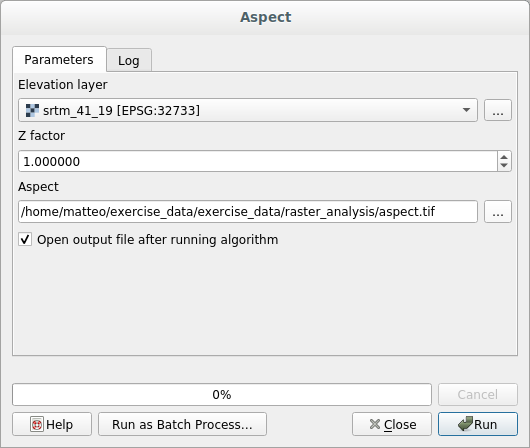Select the Parameters tab

[x=59, y=60]
